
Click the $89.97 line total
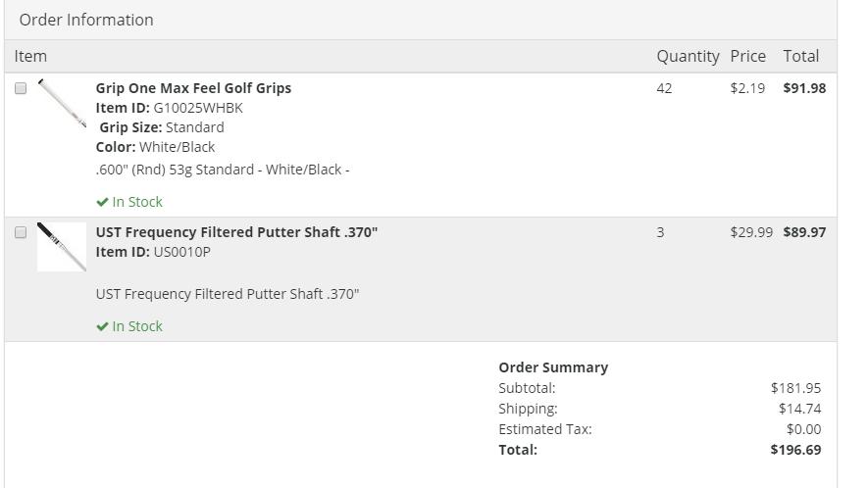tap(804, 232)
